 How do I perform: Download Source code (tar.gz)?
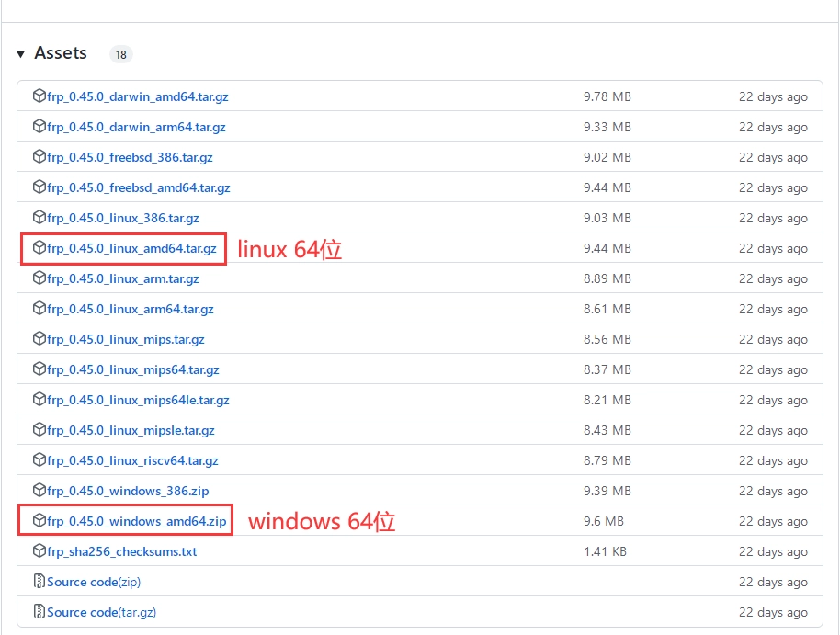click(x=102, y=613)
